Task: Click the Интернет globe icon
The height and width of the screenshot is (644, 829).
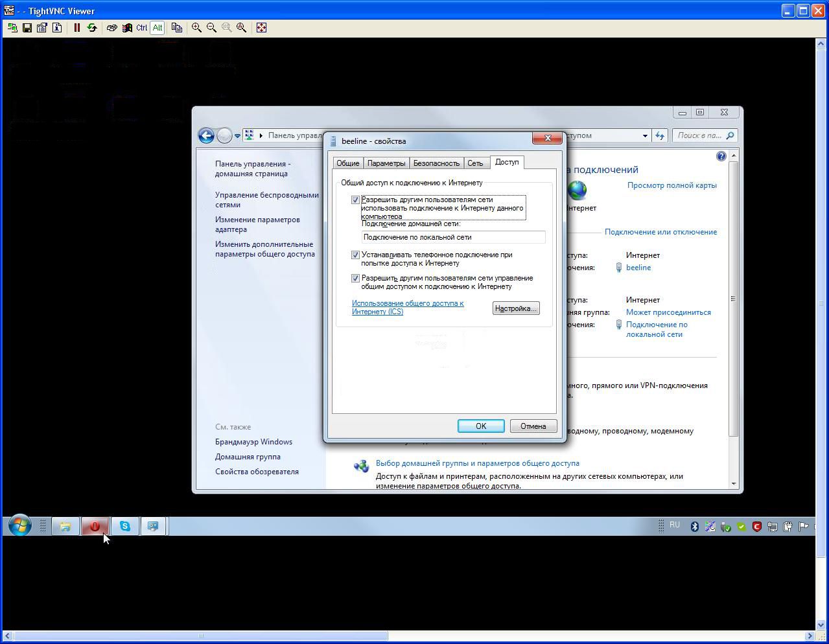Action: tap(577, 190)
